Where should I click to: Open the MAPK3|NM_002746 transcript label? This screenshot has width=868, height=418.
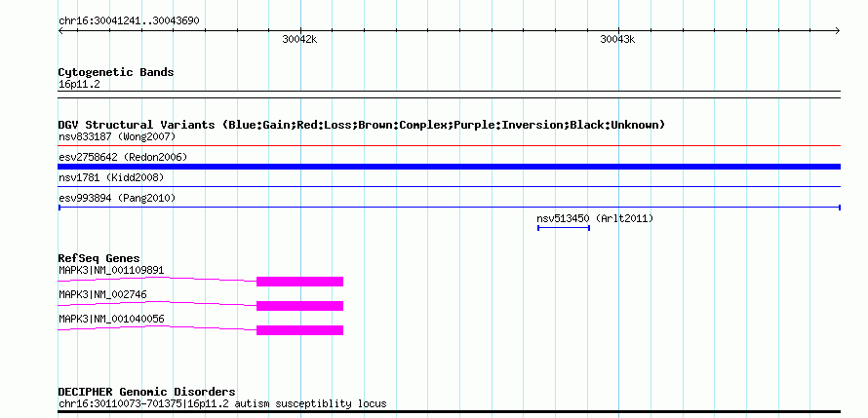pos(103,294)
